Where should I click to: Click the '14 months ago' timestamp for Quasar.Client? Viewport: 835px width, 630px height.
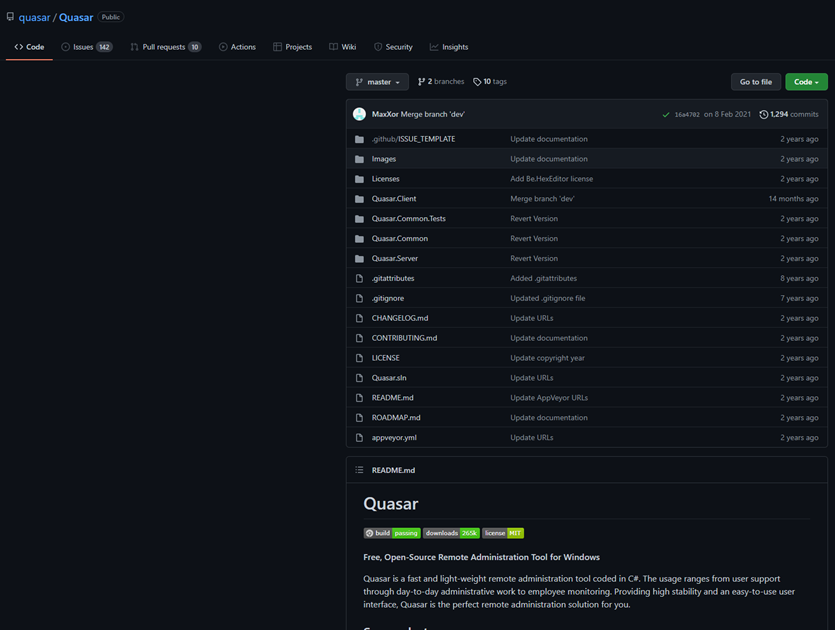pyautogui.click(x=793, y=199)
